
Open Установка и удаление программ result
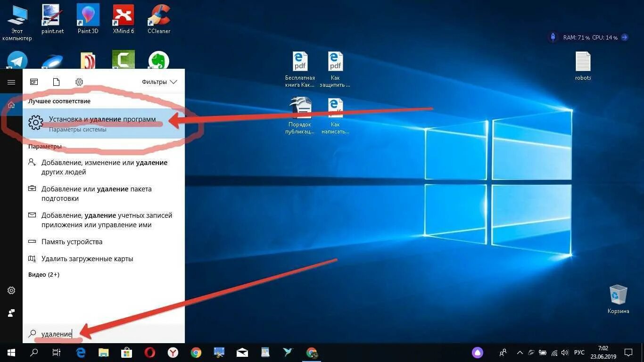coord(104,123)
